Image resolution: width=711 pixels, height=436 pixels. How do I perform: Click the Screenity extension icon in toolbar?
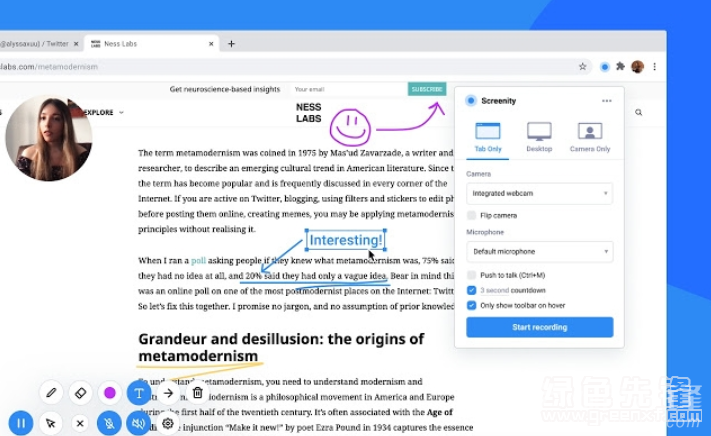pos(604,67)
